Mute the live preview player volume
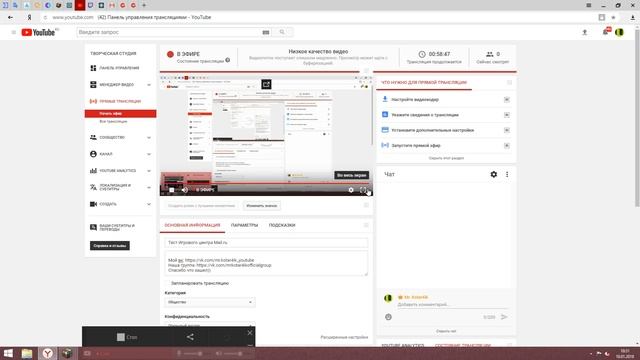 coord(185,190)
